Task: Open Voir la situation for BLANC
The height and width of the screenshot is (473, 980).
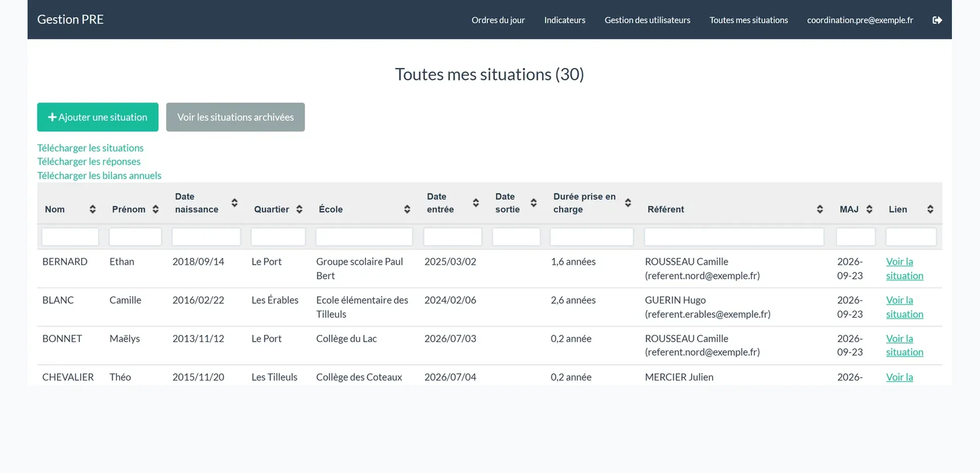Action: (904, 307)
